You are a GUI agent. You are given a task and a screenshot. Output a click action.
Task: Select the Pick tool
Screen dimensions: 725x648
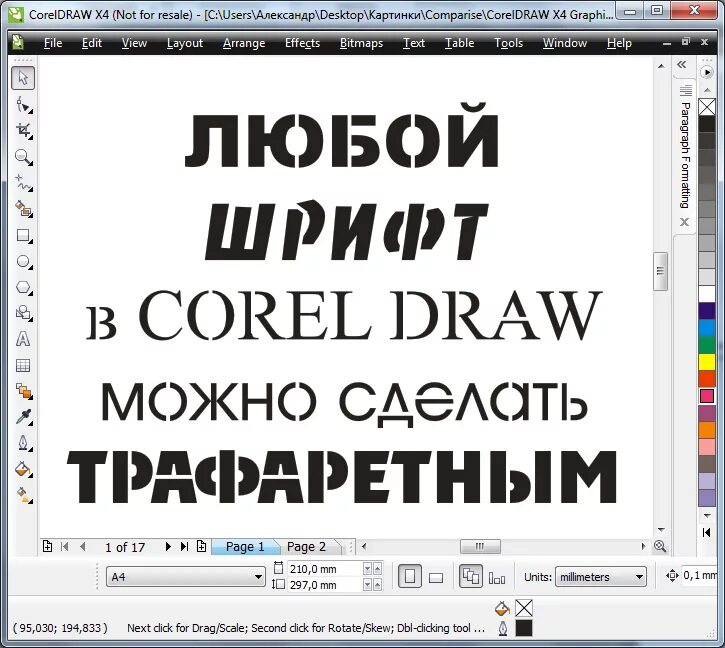click(x=23, y=78)
